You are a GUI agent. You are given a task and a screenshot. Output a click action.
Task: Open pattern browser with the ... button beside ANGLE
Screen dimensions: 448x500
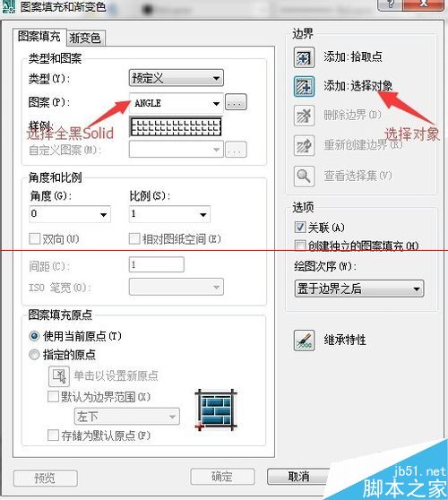coord(236,102)
